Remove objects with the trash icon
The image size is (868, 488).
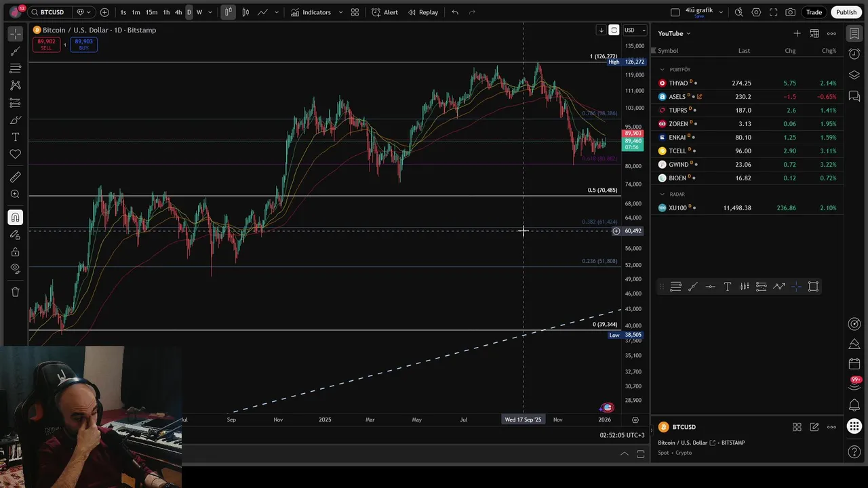pos(15,292)
